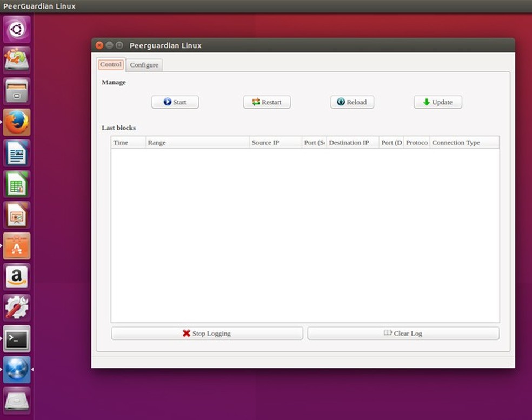This screenshot has width=532, height=420.
Task: Select the Control tab
Action: click(x=111, y=64)
